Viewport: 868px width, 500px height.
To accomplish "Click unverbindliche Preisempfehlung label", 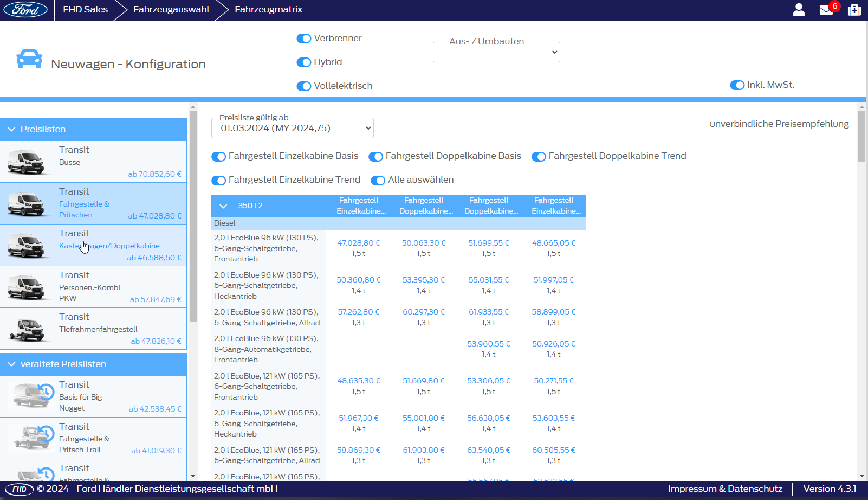I will (779, 124).
